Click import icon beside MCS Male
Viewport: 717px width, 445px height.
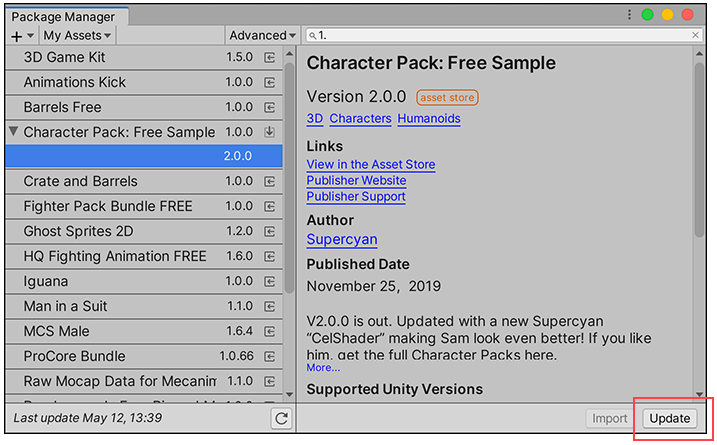(269, 332)
